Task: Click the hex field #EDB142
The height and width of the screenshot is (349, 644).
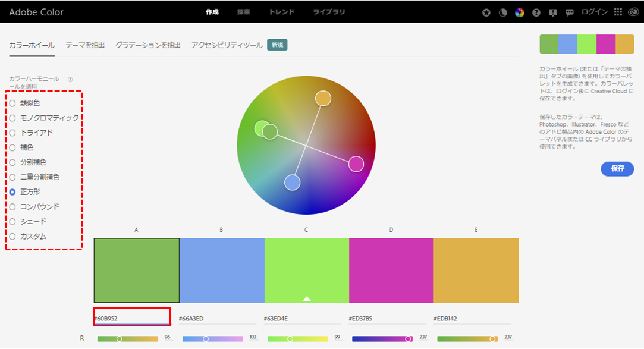Action: [x=473, y=319]
